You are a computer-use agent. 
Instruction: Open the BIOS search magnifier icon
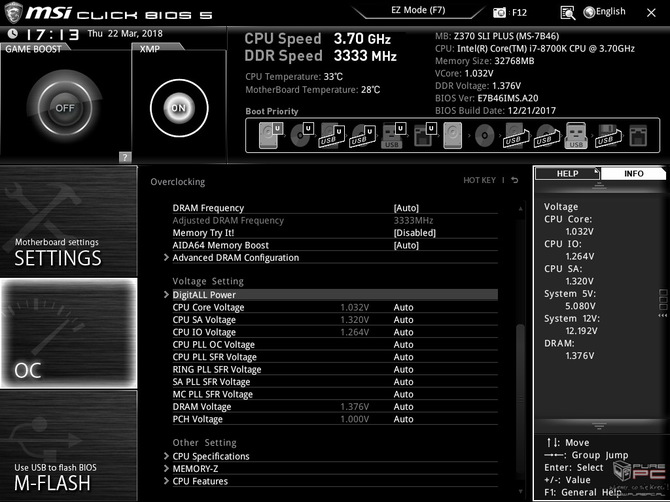pyautogui.click(x=567, y=13)
